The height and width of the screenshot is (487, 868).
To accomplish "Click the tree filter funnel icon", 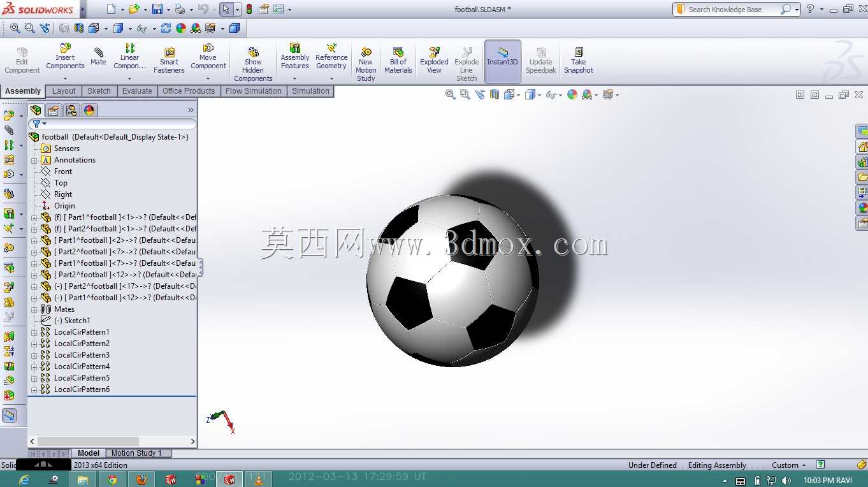I will (36, 124).
